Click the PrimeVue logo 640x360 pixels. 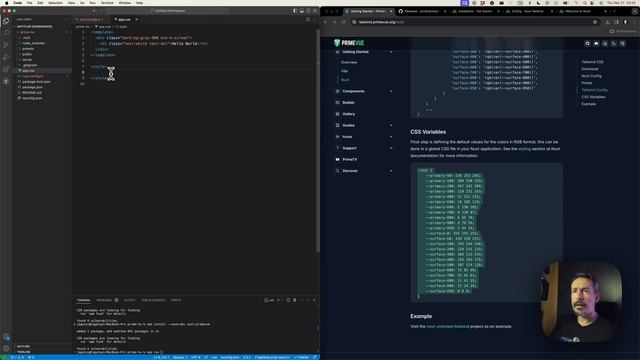pyautogui.click(x=349, y=43)
